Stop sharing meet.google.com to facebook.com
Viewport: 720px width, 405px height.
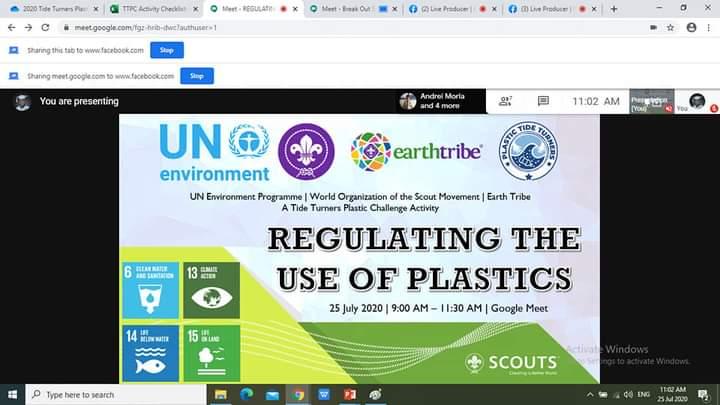pyautogui.click(x=197, y=76)
